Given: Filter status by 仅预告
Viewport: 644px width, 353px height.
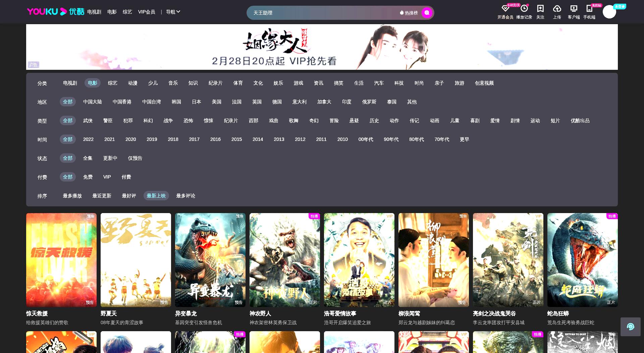Looking at the screenshot, I should tap(135, 158).
